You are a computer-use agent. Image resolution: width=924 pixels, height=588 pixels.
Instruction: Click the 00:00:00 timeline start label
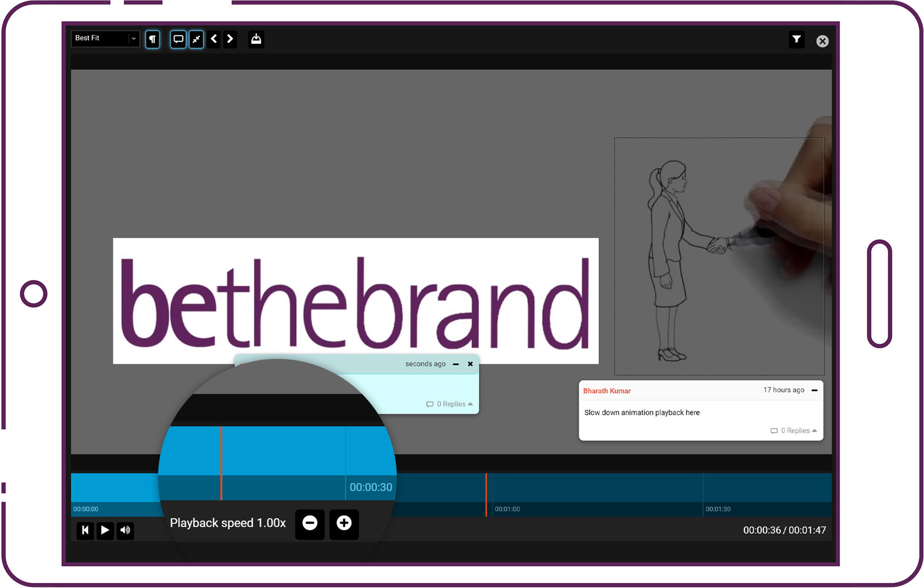(85, 509)
